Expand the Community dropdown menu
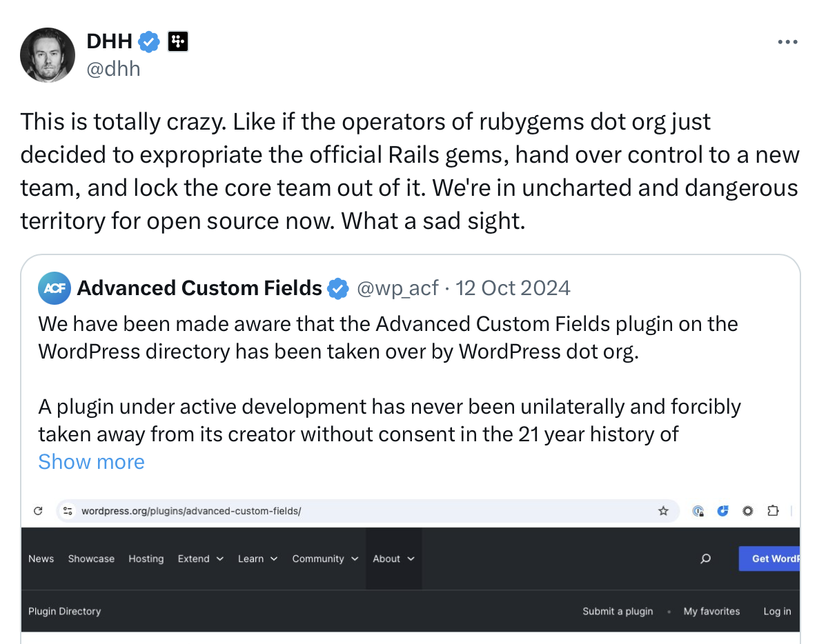Viewport: 817px width, 644px height. point(325,559)
